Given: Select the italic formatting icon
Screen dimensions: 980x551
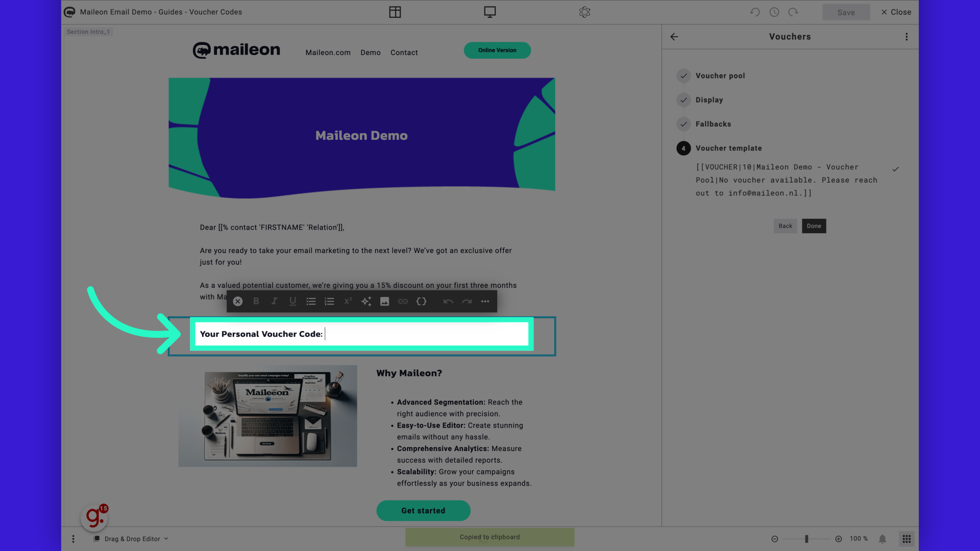Looking at the screenshot, I should 275,300.
